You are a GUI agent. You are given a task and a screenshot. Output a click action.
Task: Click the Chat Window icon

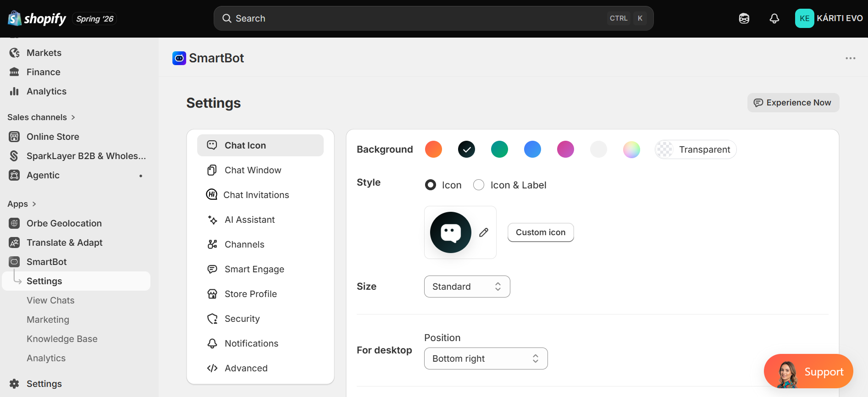pyautogui.click(x=212, y=170)
